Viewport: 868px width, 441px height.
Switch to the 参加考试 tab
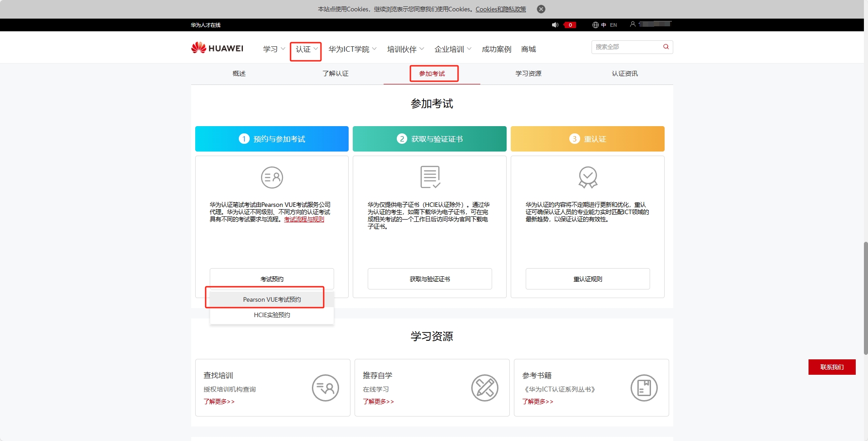432,73
